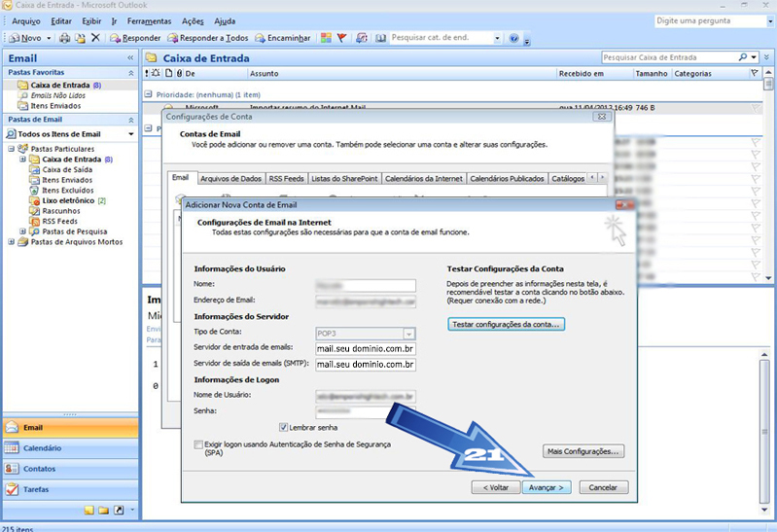
Task: Click the Folder List icon at pane bottom
Action: (103, 511)
